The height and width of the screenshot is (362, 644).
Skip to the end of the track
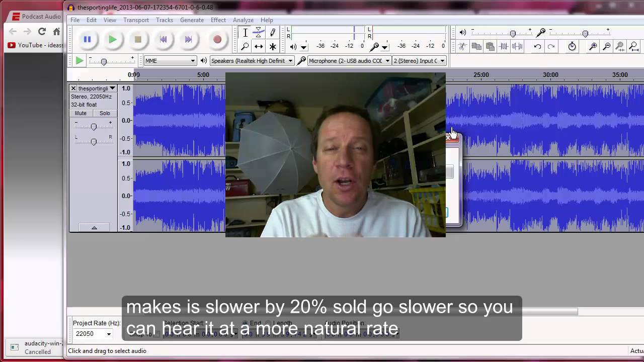tap(188, 39)
